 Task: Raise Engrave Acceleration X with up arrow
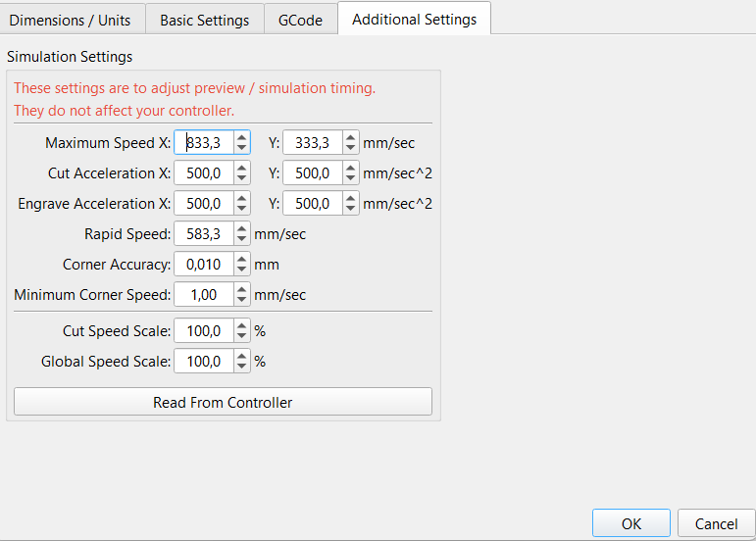pyautogui.click(x=242, y=199)
